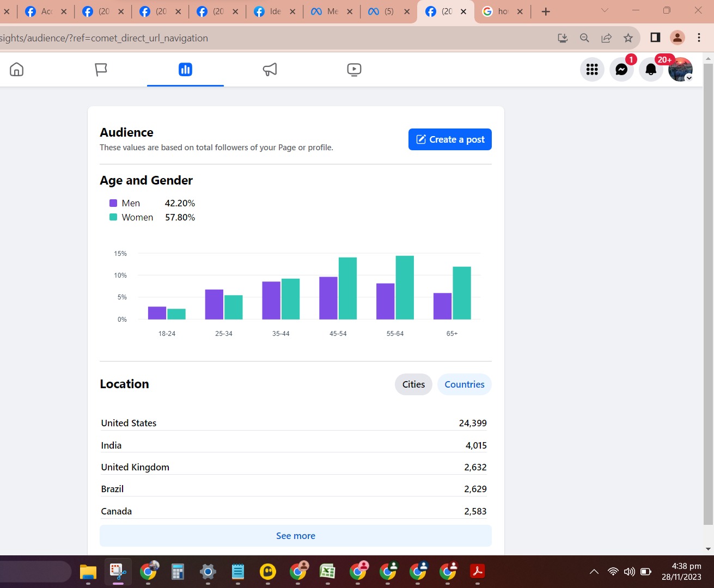Open the Chrome three-dot menu

pos(699,38)
